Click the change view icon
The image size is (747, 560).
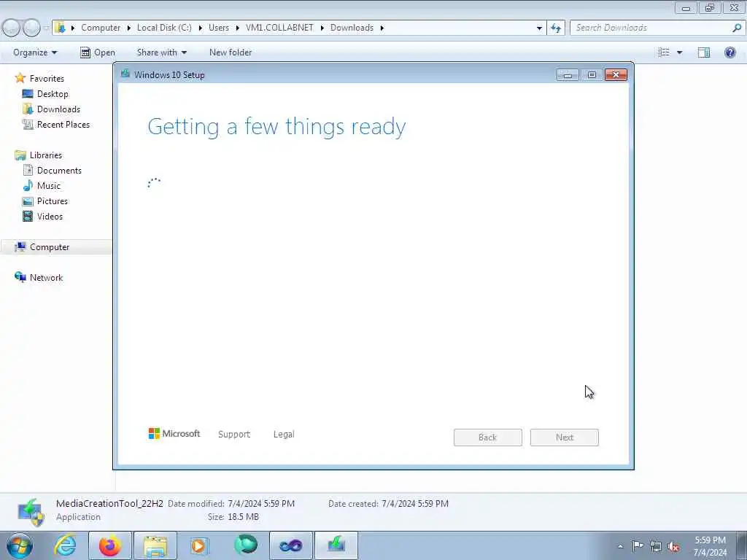[664, 52]
